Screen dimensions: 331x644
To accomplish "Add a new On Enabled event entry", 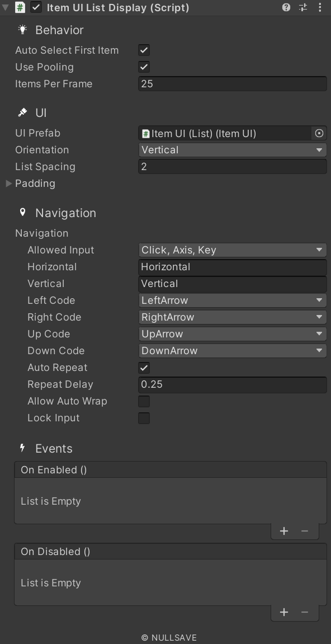I will coord(284,530).
